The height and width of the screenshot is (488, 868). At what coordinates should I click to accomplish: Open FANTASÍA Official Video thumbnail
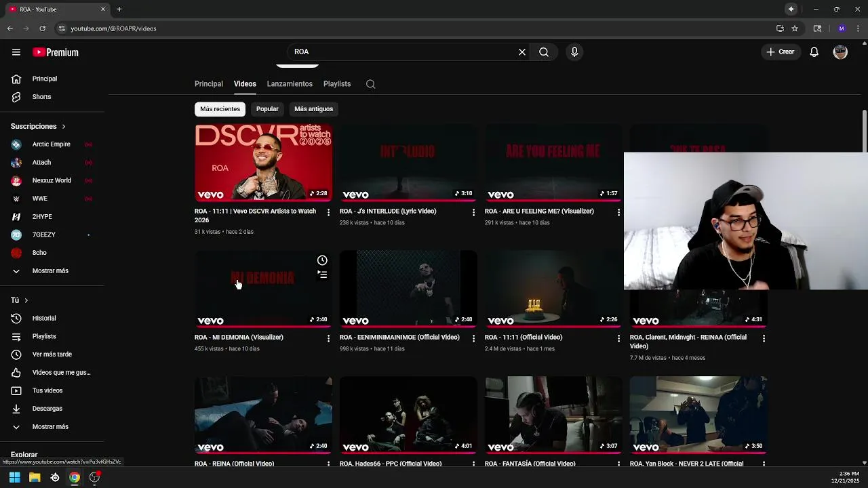pos(553,415)
